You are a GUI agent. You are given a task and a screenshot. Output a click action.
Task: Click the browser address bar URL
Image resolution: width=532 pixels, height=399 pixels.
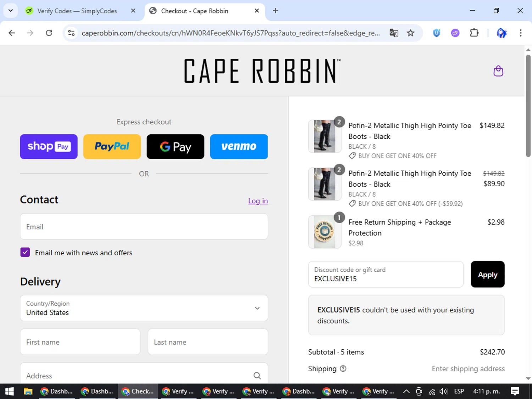(x=231, y=33)
